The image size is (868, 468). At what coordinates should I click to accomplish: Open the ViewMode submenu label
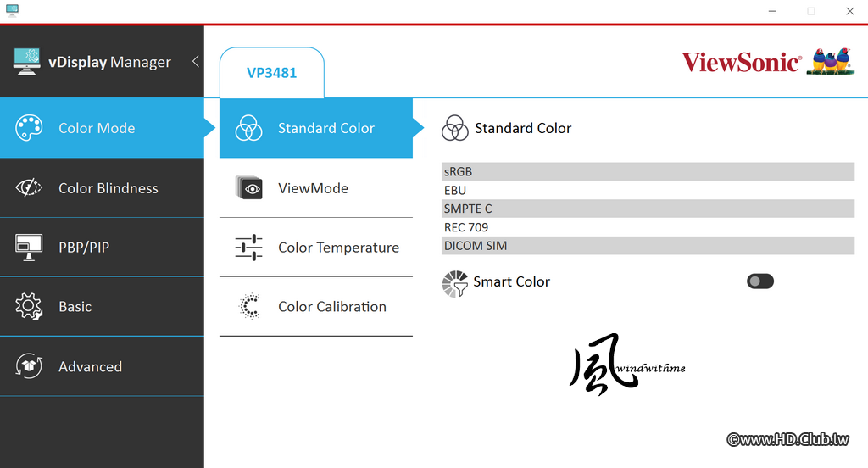click(314, 188)
